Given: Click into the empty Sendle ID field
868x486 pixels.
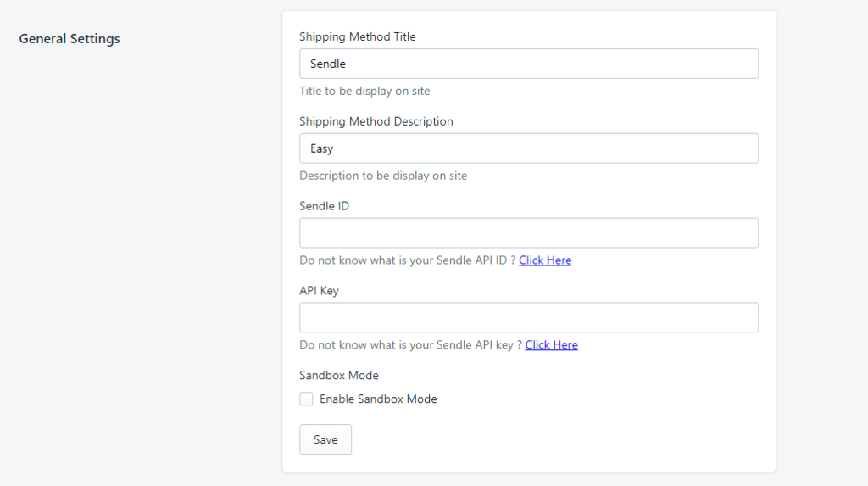Looking at the screenshot, I should (529, 232).
